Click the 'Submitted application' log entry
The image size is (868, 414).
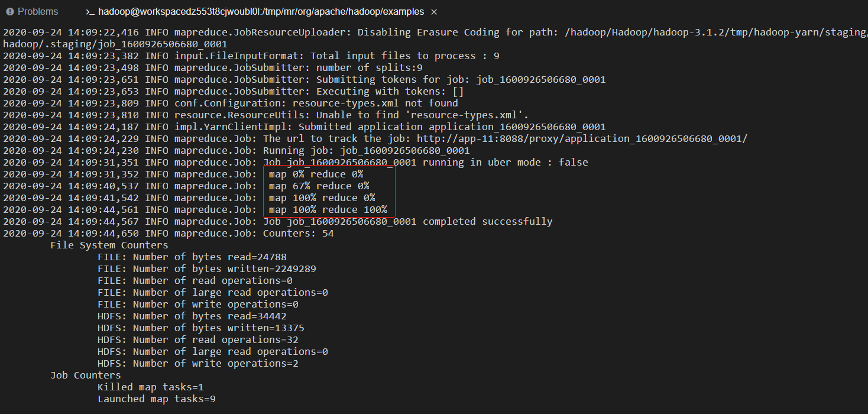pos(452,127)
